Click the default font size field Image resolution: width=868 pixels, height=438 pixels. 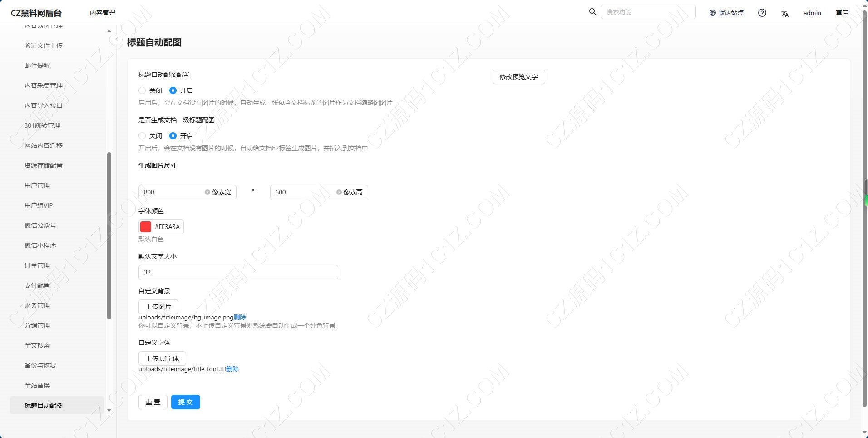pyautogui.click(x=238, y=272)
